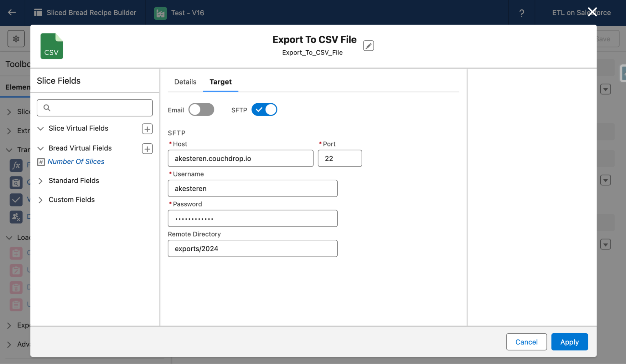Click the SFTP Host input field
Viewport: 626px width, 364px height.
pyautogui.click(x=240, y=158)
